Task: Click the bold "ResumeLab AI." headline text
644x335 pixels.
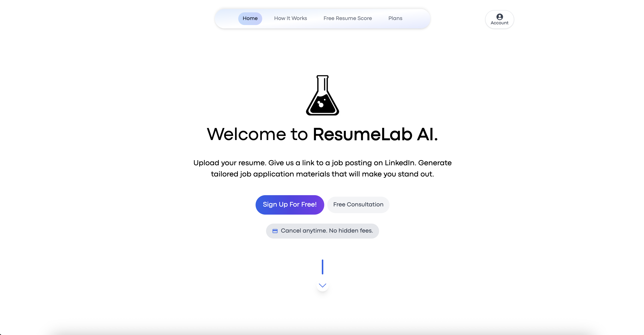Action: [375, 134]
